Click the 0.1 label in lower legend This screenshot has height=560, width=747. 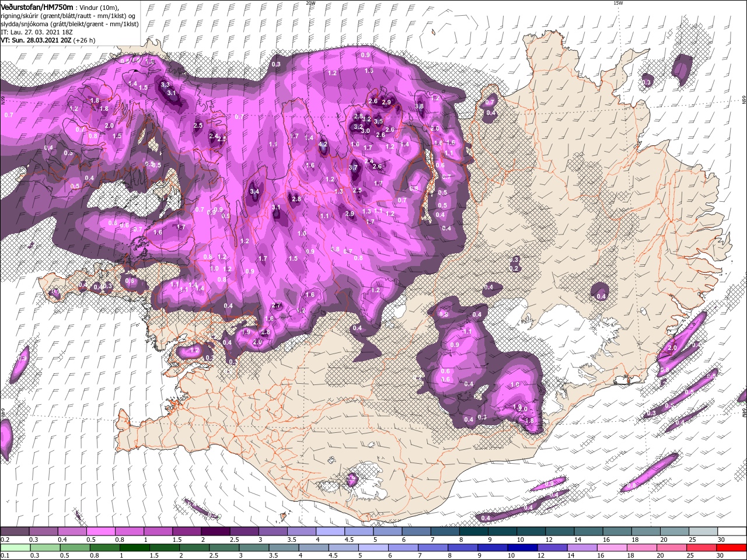tap(5, 555)
